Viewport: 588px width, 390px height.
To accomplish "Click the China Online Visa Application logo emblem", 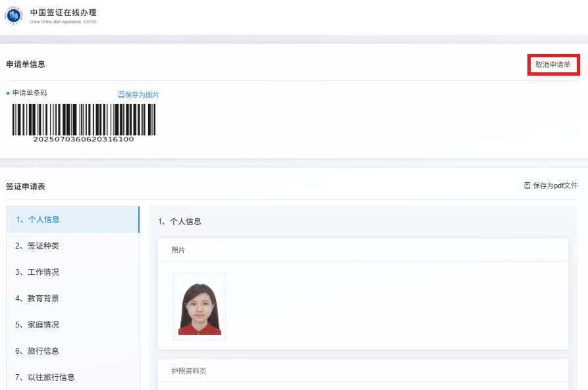I will coord(14,15).
